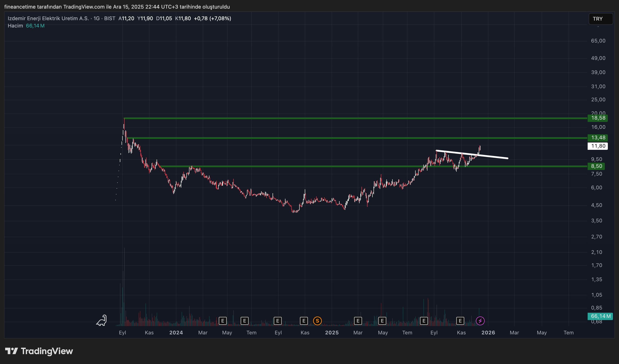Click the 18,58 green price label
The image size is (619, 364).
point(598,118)
